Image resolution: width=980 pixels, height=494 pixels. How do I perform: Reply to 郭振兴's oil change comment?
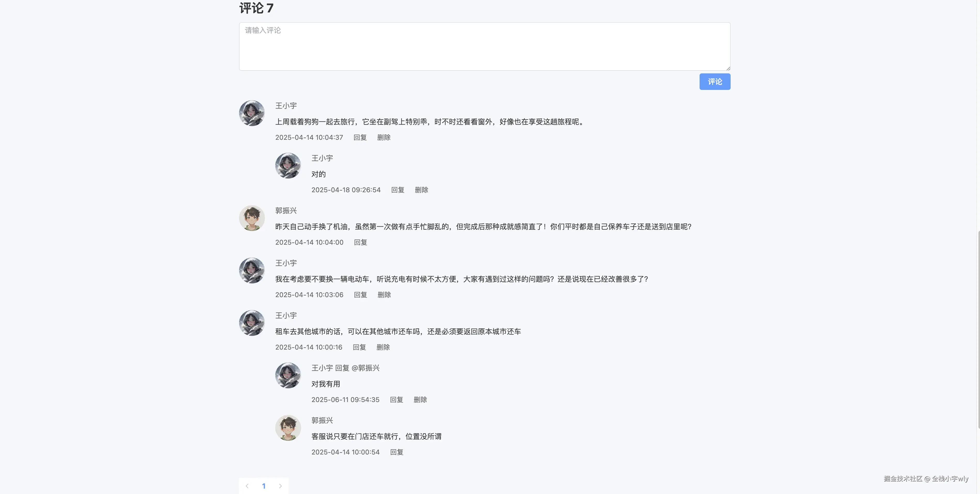pos(360,243)
